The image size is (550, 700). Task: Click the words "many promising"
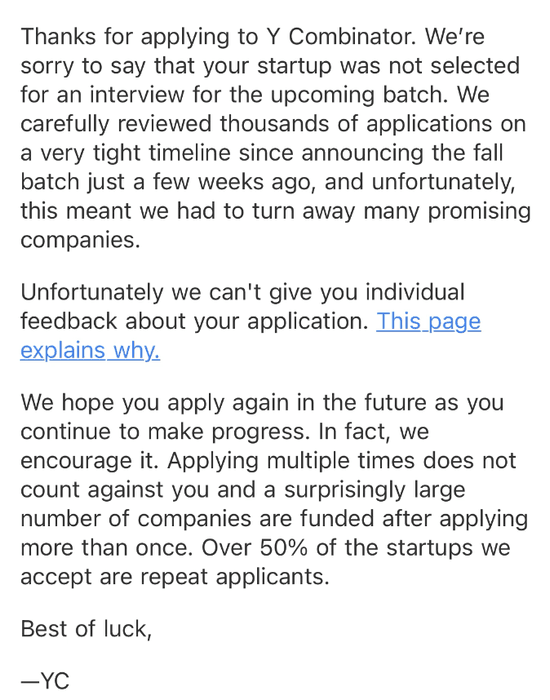click(447, 212)
